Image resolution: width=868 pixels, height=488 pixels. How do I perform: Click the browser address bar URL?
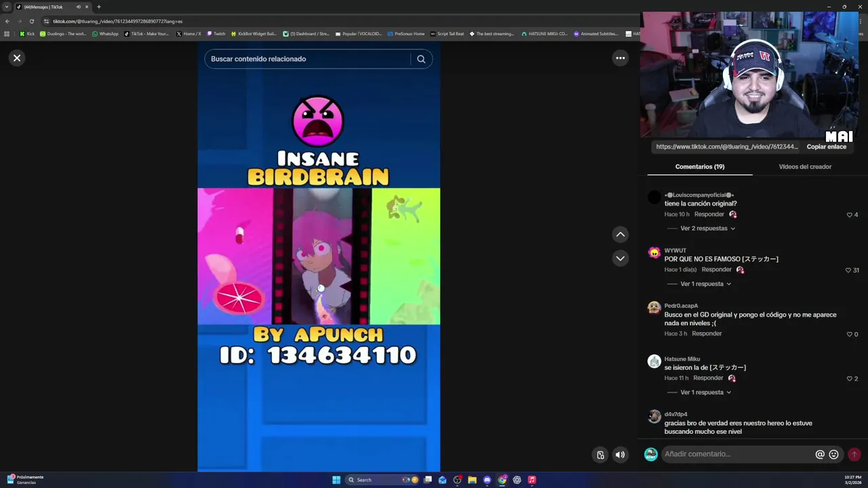[x=117, y=21]
